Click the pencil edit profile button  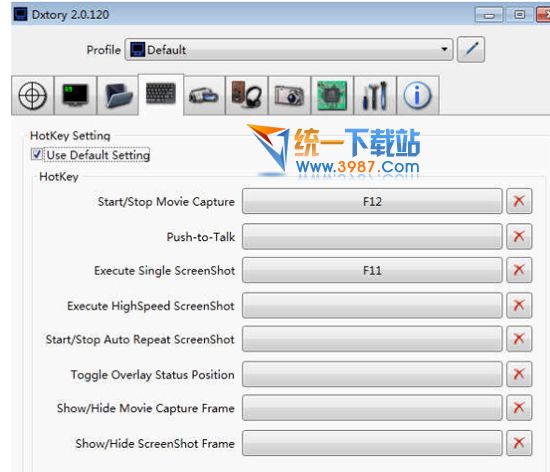pos(471,49)
